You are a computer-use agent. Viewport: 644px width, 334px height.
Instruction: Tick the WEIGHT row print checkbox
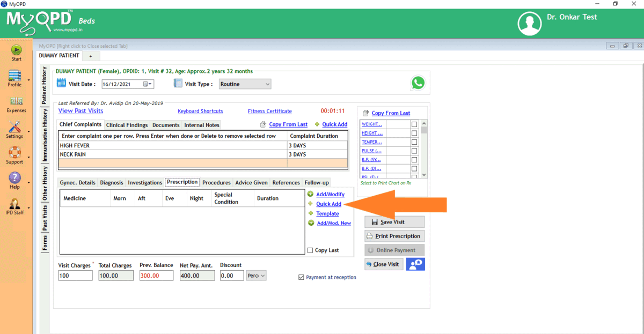click(x=414, y=124)
